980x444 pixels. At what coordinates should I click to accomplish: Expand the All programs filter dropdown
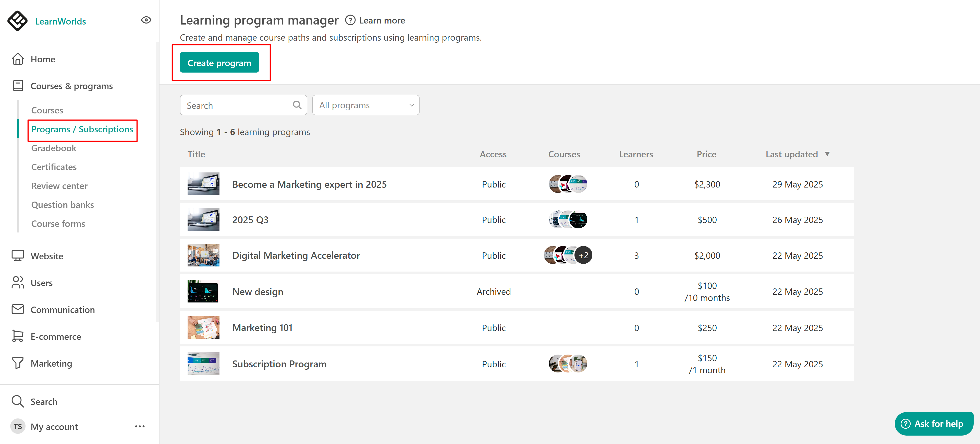[366, 105]
